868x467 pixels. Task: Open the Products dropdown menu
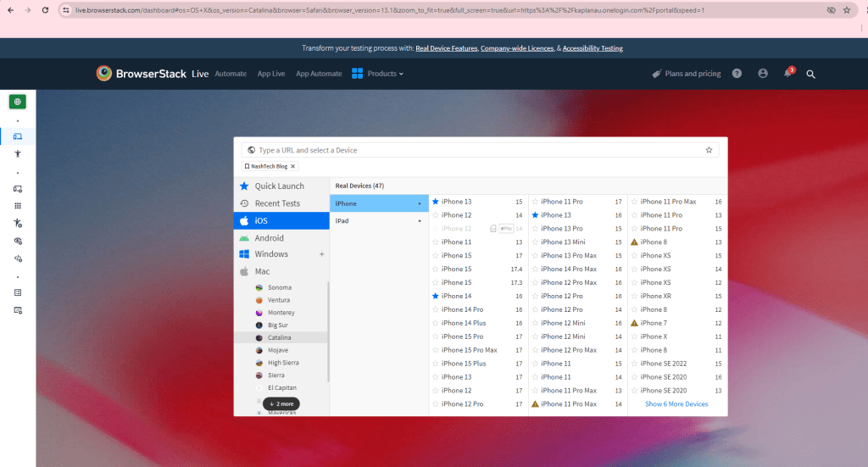tap(378, 74)
